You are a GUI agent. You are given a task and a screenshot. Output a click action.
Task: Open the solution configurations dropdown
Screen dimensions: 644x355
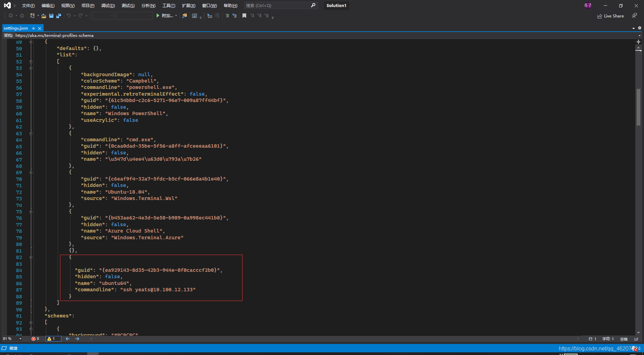(103, 16)
